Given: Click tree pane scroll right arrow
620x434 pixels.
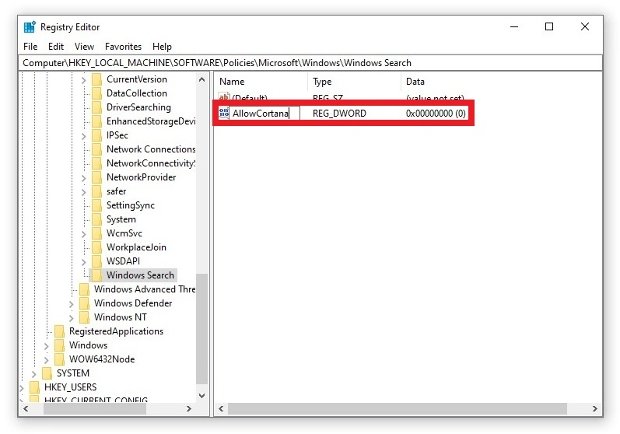Looking at the screenshot, I should [x=189, y=409].
